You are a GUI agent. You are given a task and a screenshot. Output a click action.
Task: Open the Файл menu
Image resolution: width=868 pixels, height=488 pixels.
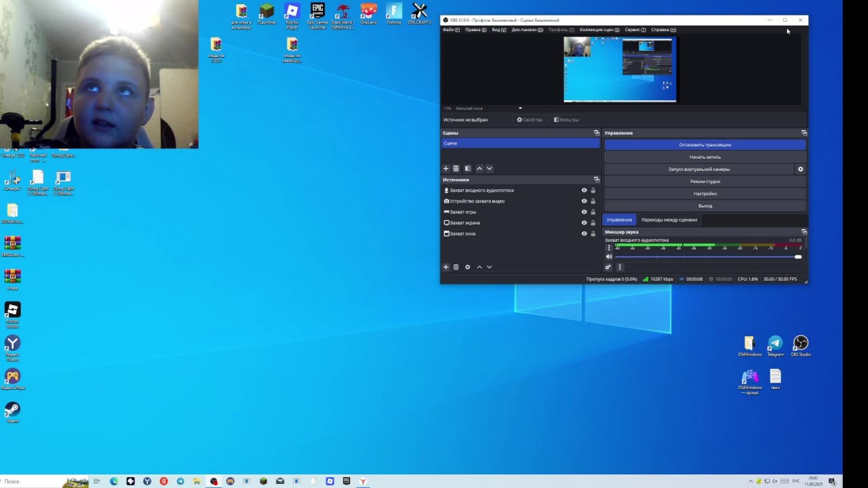click(x=450, y=30)
